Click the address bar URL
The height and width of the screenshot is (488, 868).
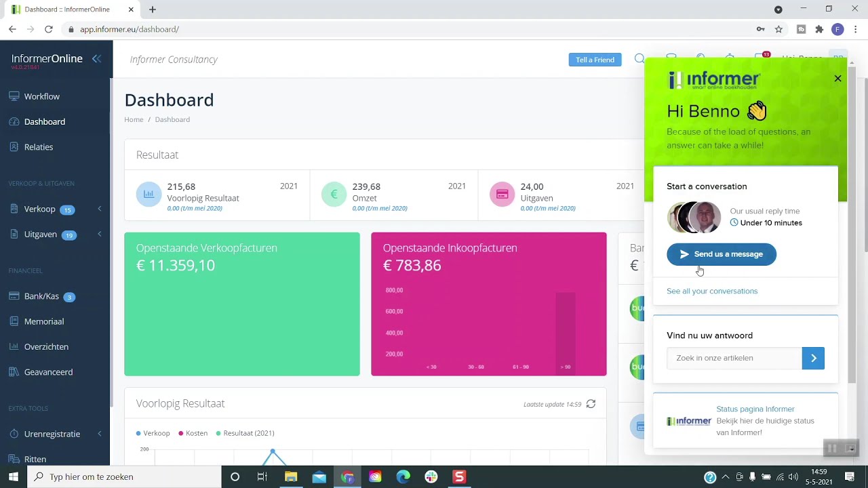click(x=130, y=29)
